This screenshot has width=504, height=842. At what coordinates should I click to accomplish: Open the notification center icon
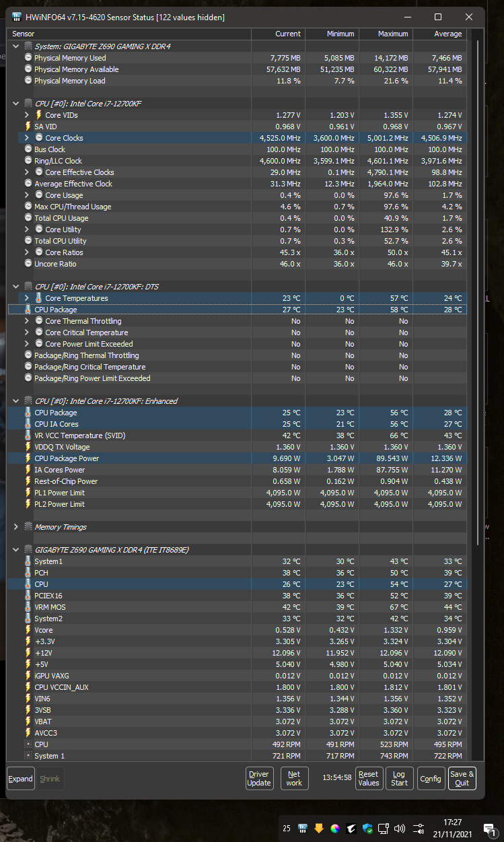[489, 828]
